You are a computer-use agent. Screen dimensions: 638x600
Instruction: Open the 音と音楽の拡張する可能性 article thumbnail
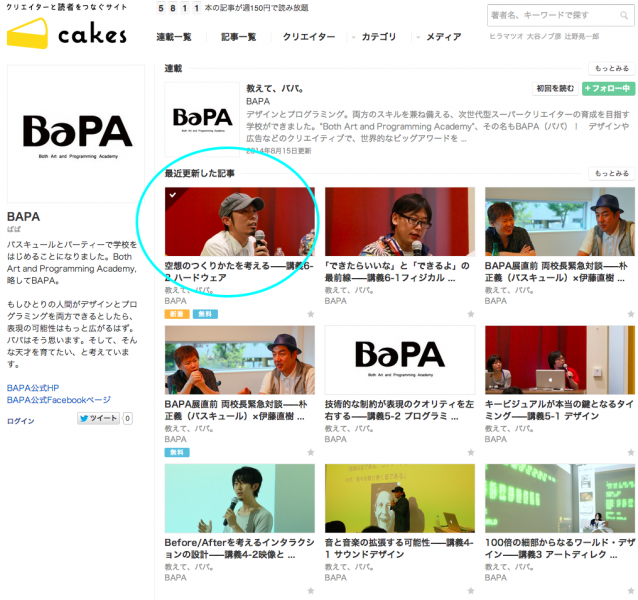point(400,498)
